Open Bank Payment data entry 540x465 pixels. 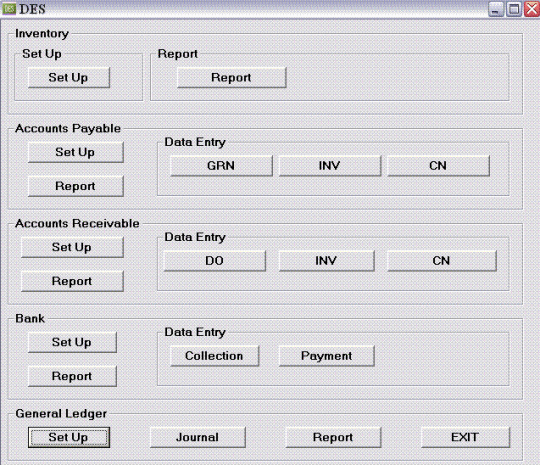tap(326, 356)
